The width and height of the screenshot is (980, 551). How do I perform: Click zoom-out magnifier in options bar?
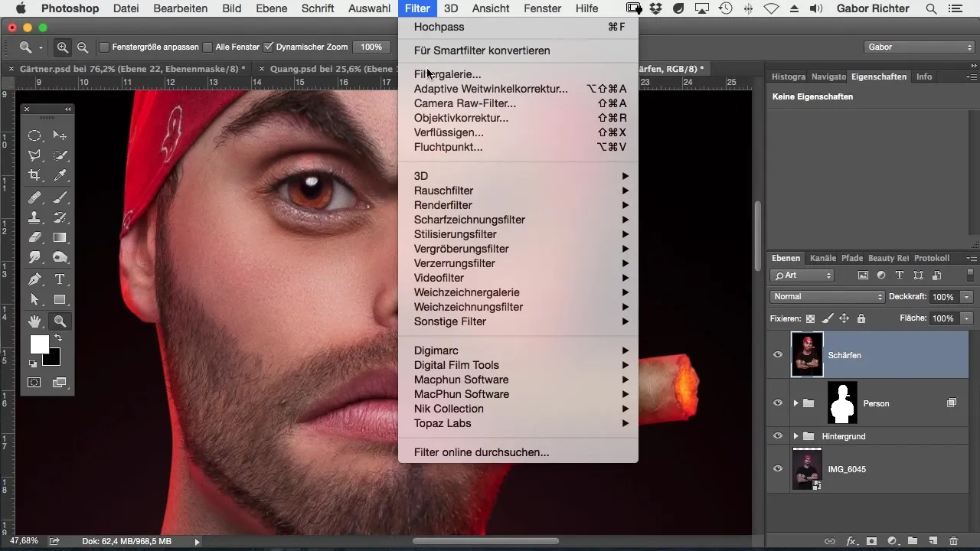[x=82, y=47]
